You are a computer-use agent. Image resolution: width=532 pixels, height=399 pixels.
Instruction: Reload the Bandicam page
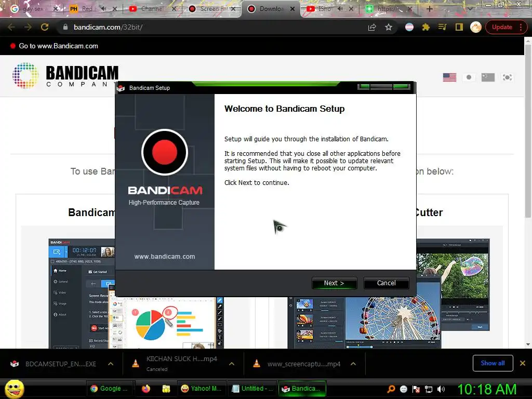(45, 27)
